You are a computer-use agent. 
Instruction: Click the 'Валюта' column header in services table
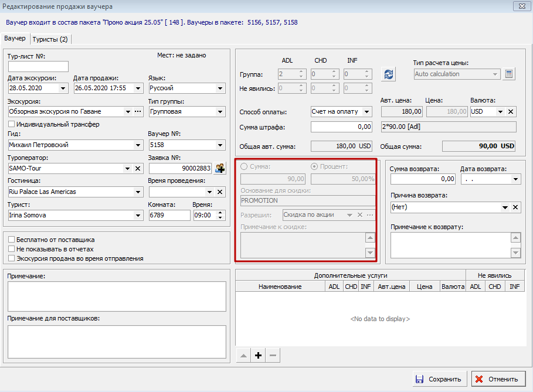[x=453, y=287]
